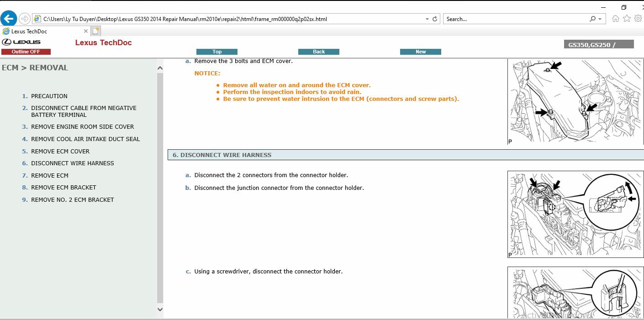
Task: Jump to step 7 REMOVE ECM
Action: click(x=50, y=176)
